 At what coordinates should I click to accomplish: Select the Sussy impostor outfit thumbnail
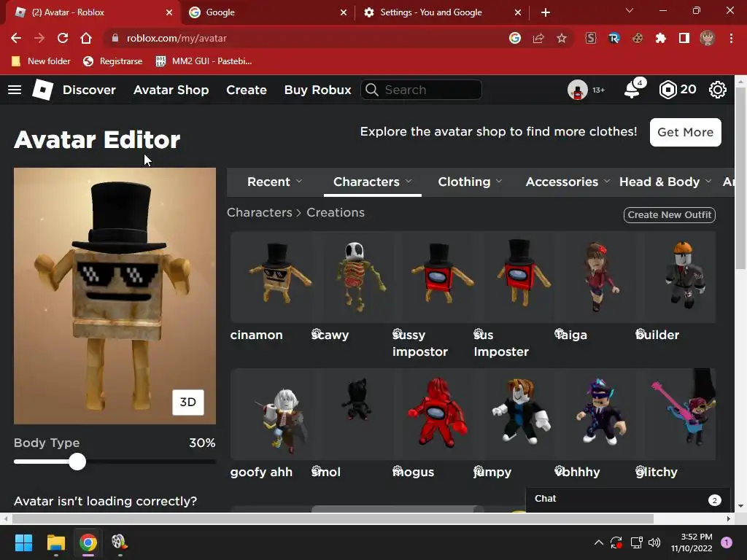439,276
